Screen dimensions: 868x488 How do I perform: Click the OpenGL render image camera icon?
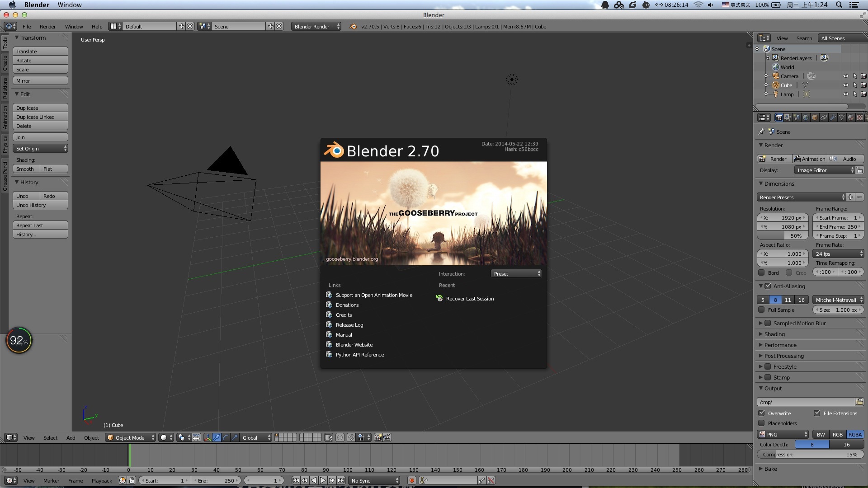pos(378,437)
